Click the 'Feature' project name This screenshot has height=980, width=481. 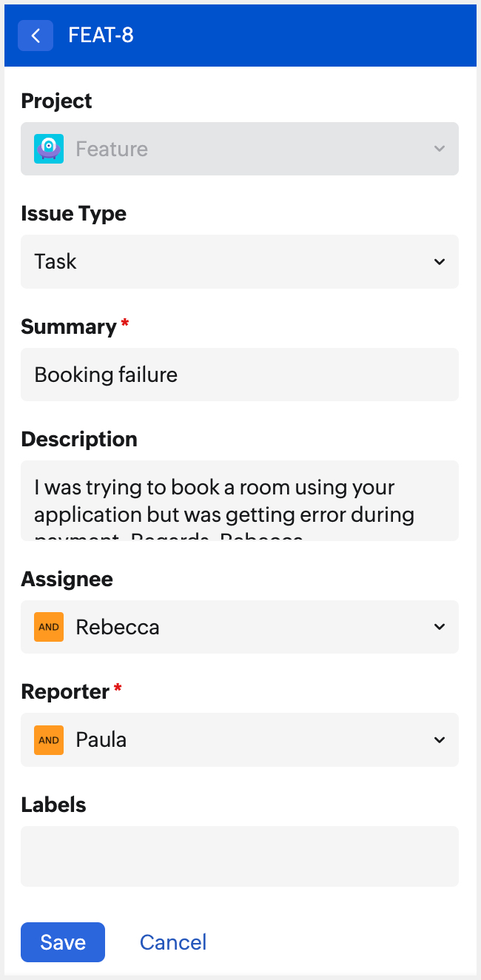pos(112,149)
